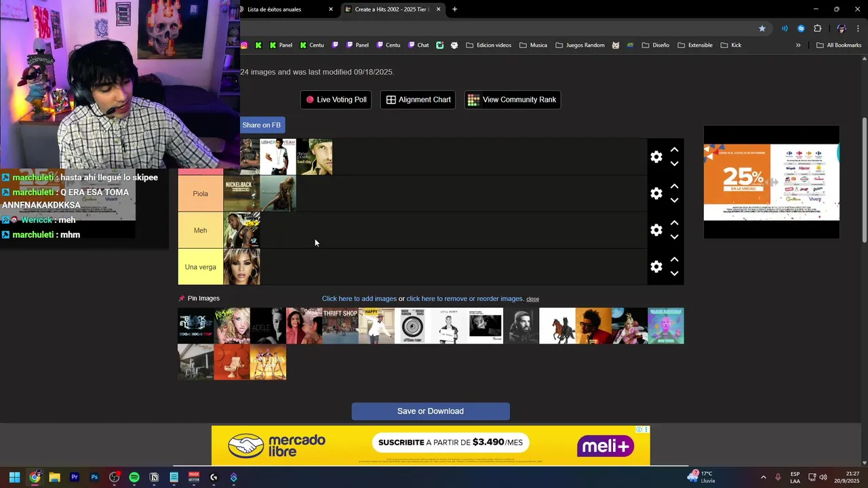Switch to Lista de éxitos anuales tab
Screen dimensions: 868x488
(285, 9)
